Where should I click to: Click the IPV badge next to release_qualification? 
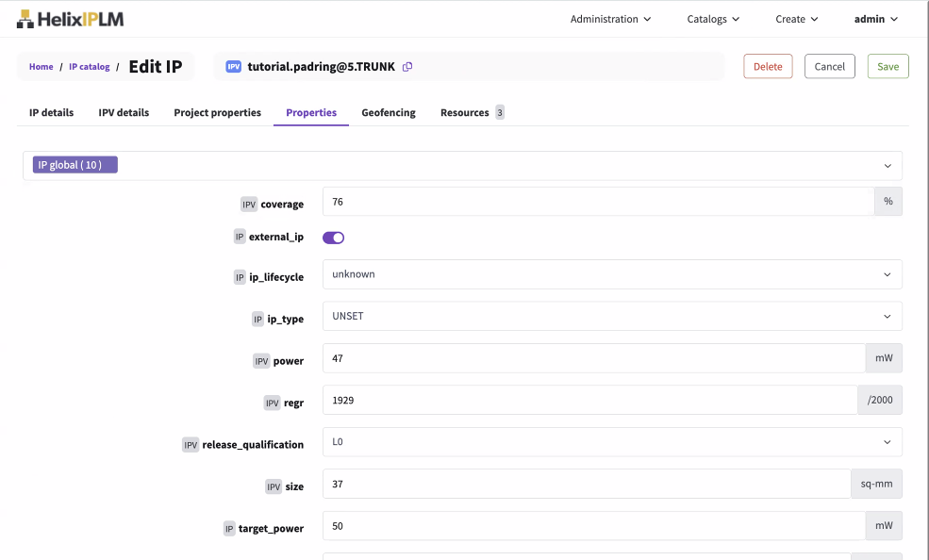(191, 445)
